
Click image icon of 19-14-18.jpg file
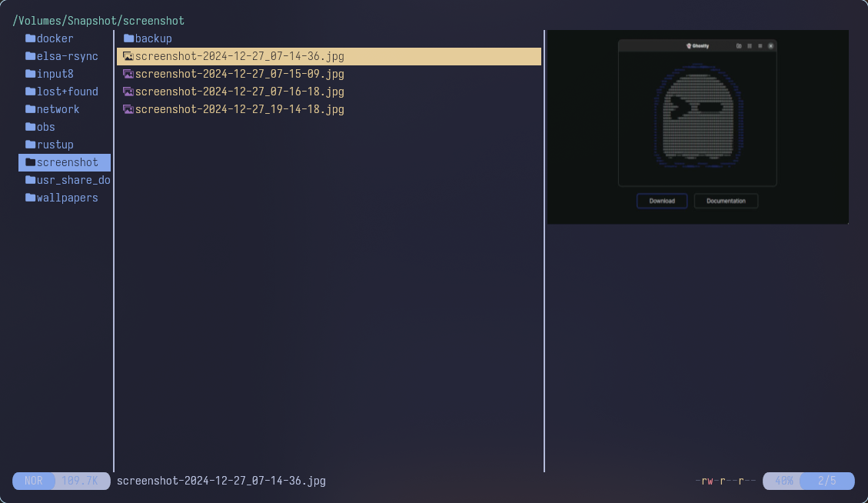pos(128,109)
